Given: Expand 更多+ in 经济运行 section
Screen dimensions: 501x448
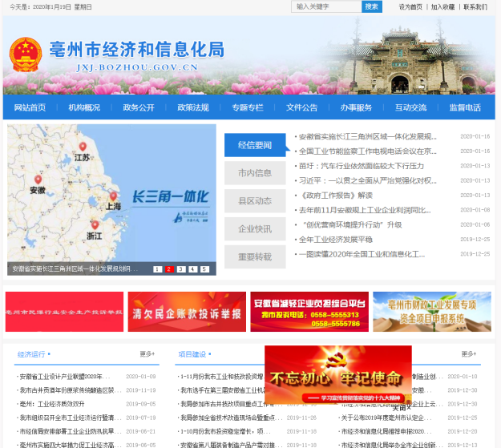Looking at the screenshot, I should click(147, 353).
